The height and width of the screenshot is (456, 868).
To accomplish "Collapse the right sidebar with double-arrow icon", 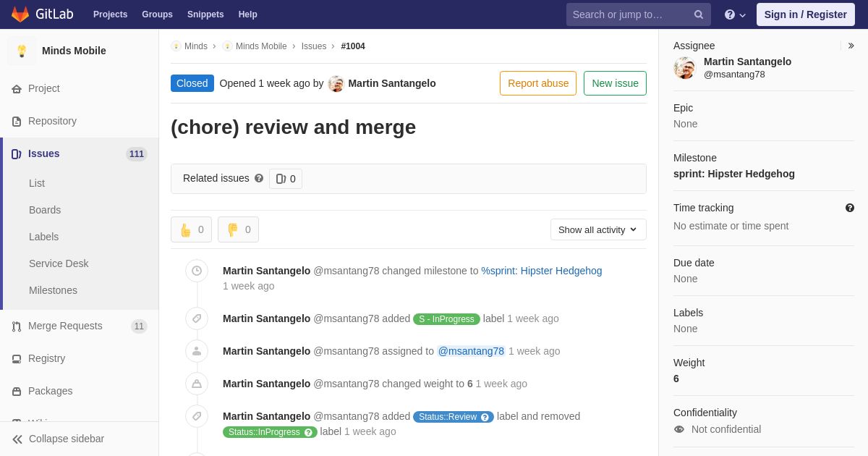I will point(851,46).
